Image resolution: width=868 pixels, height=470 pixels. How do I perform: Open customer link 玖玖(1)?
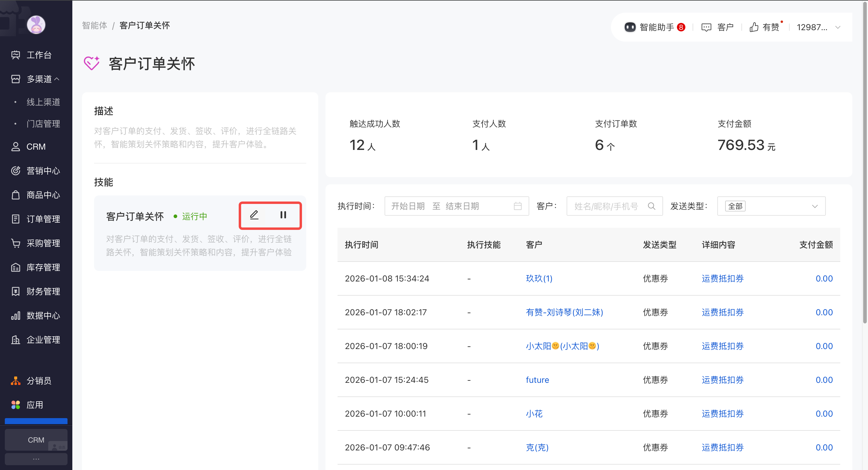pos(539,278)
